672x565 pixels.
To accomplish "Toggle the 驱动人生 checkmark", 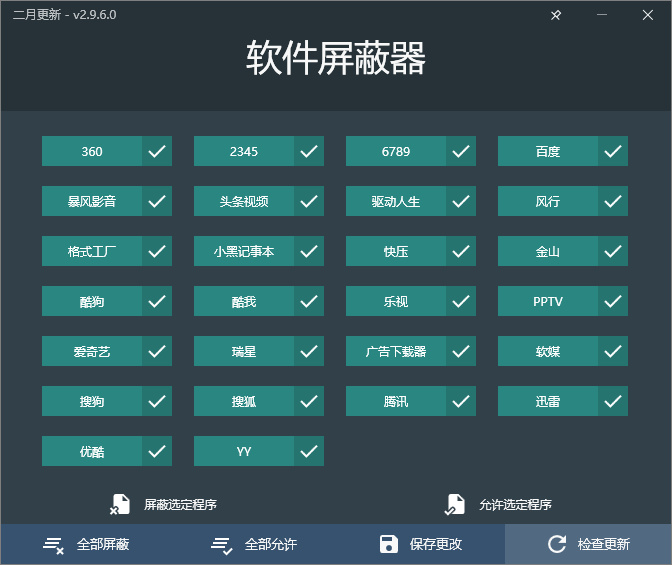I will point(461,201).
